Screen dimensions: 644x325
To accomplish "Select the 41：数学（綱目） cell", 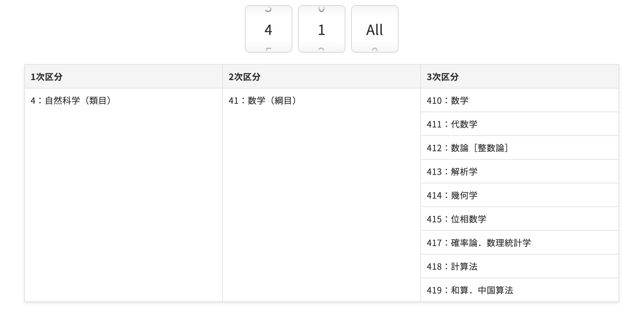I will [263, 101].
